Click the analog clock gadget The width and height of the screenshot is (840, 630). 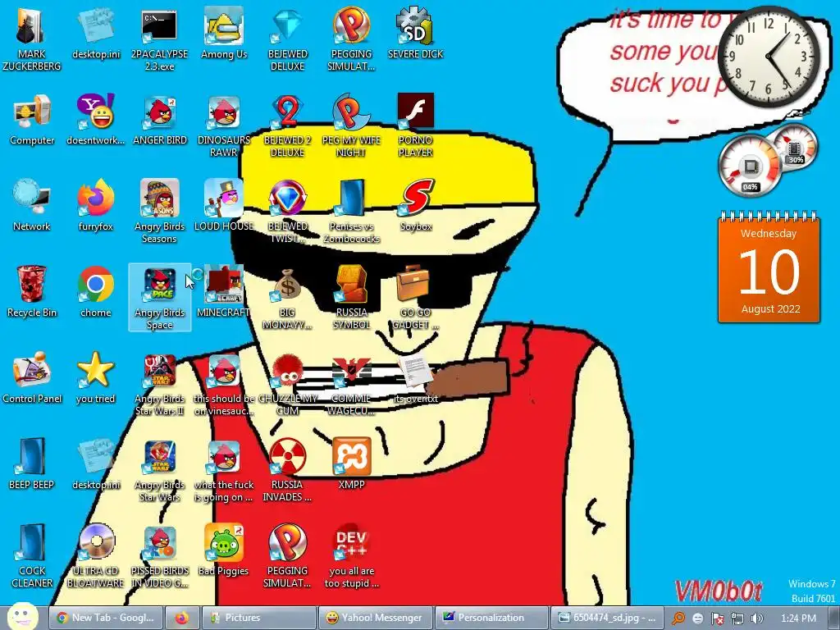click(x=769, y=57)
